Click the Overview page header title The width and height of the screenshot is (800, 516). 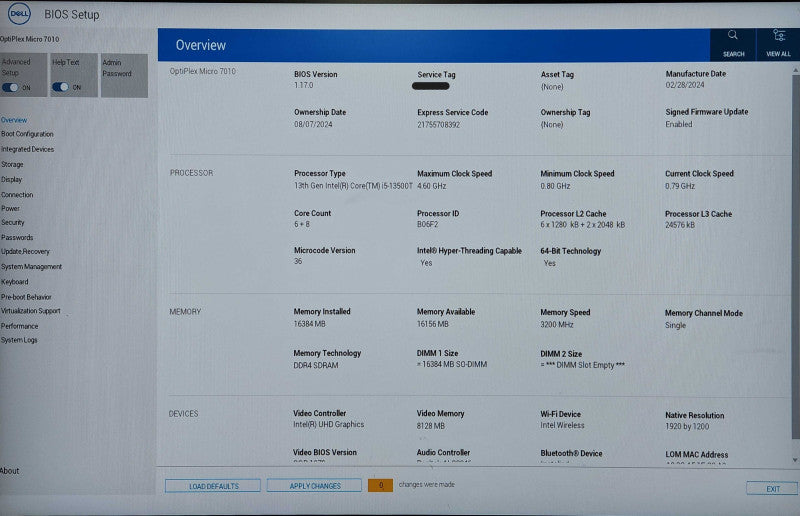pos(201,45)
